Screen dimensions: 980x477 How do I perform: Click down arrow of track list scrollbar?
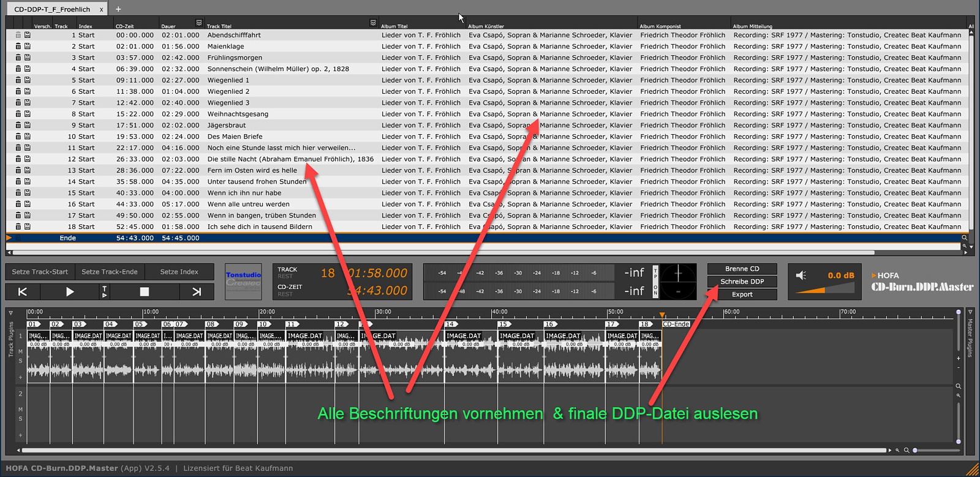971,247
